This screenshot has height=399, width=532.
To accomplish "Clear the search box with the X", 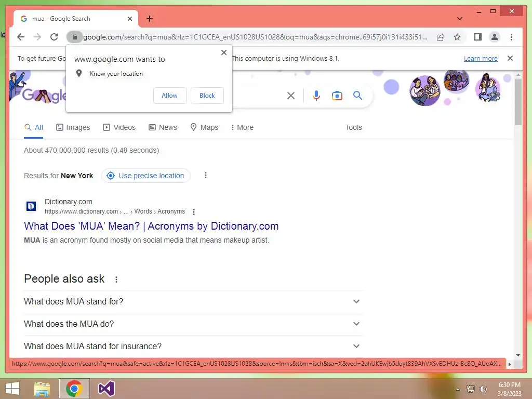I will 291,96.
